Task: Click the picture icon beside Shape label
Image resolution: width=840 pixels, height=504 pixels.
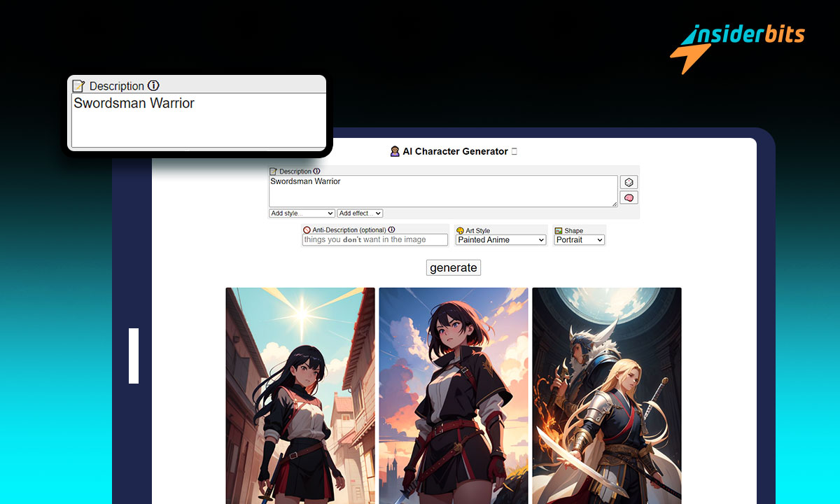Action: coord(559,230)
